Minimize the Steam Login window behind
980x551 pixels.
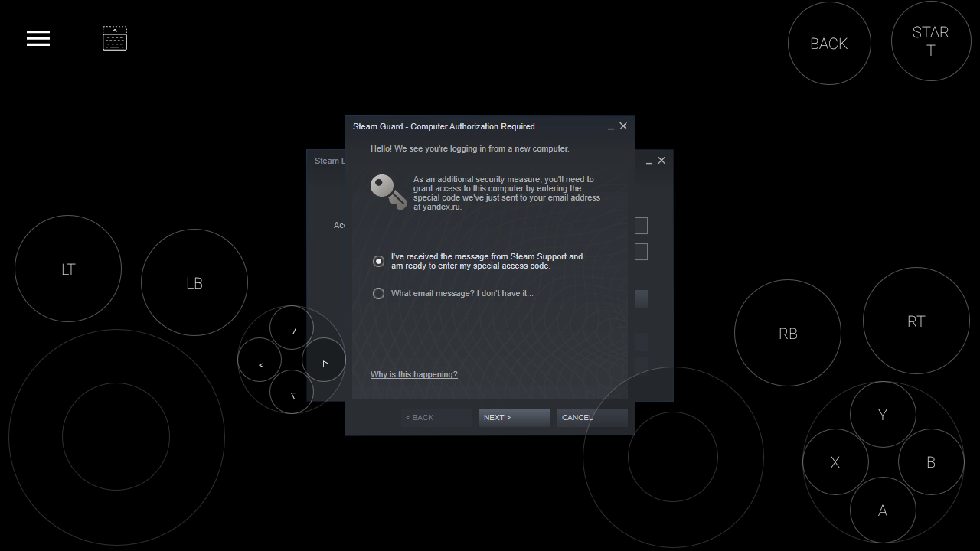coord(649,161)
